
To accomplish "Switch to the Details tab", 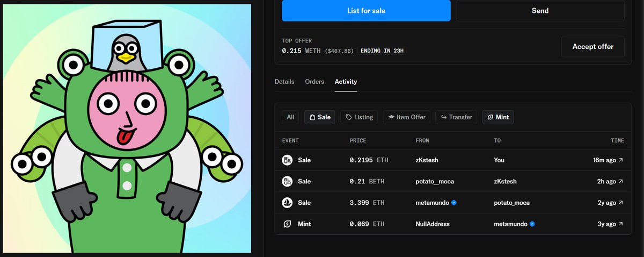I will coord(284,82).
